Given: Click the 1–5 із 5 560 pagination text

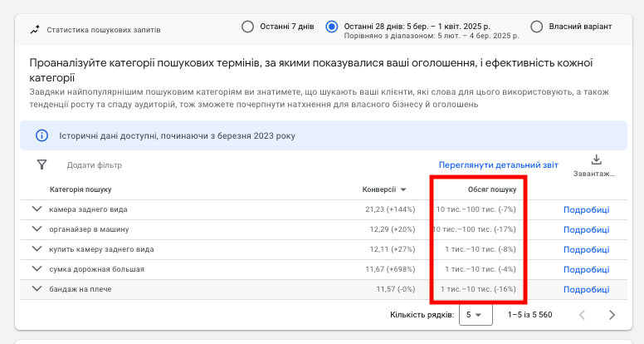Looking at the screenshot, I should (529, 315).
